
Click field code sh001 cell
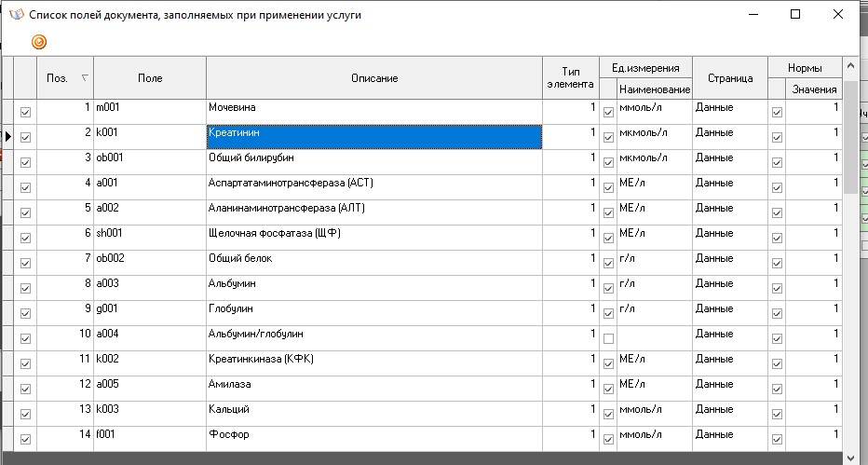coord(149,233)
